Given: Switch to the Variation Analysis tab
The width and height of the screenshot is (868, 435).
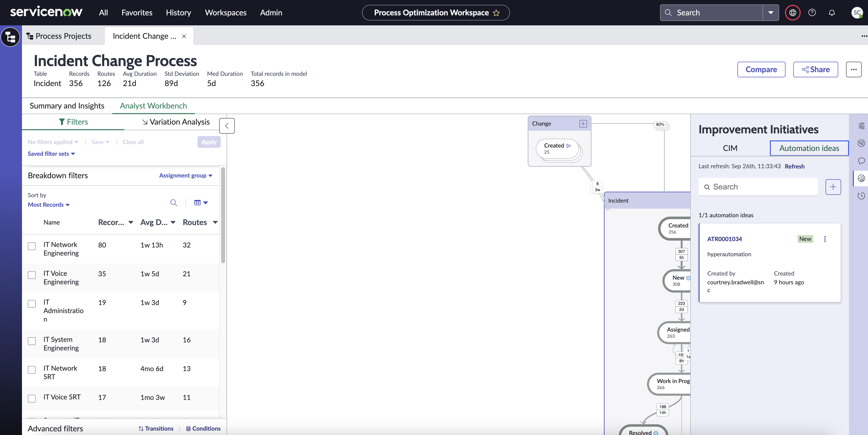Looking at the screenshot, I should pyautogui.click(x=176, y=122).
